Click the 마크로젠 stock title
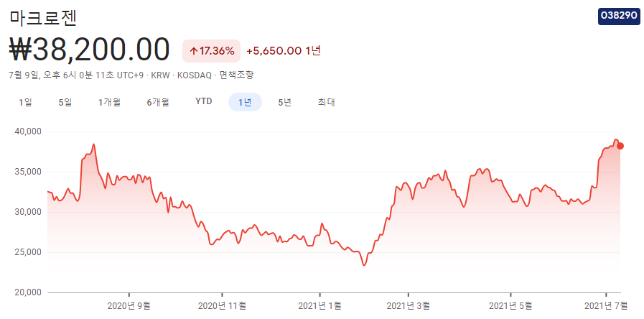This screenshot has height=319, width=644. [43, 18]
